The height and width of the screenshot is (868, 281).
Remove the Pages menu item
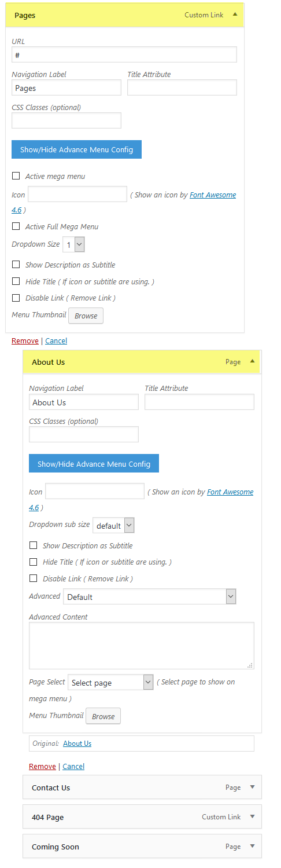25,341
